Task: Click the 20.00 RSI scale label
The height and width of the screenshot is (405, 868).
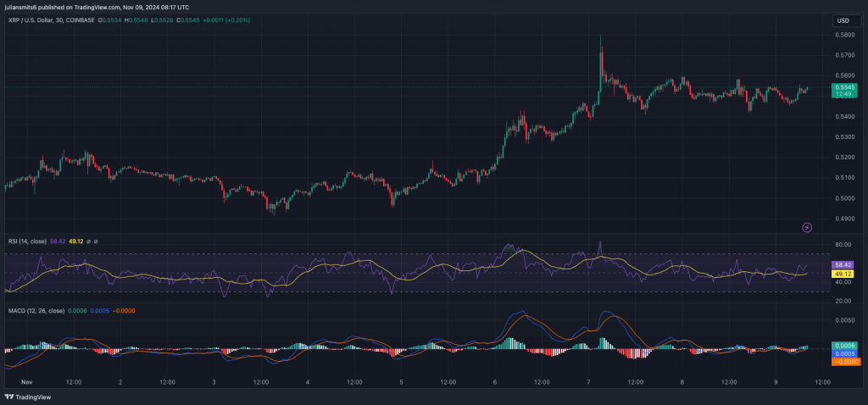Action: coord(843,301)
